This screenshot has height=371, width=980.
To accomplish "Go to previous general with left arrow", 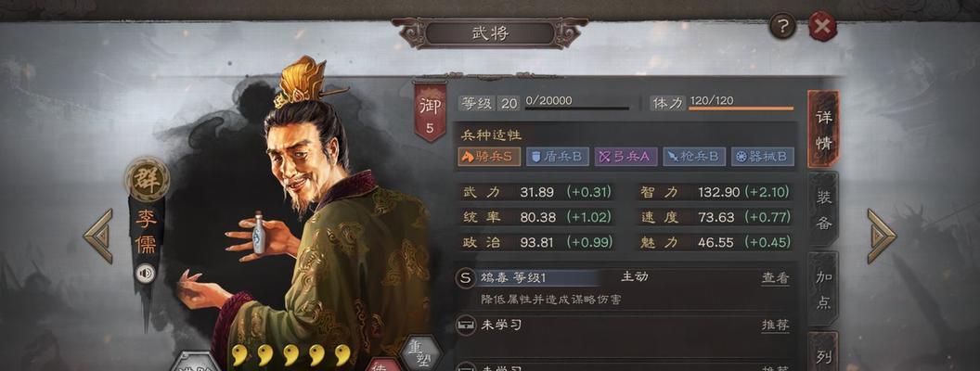I will tap(98, 236).
